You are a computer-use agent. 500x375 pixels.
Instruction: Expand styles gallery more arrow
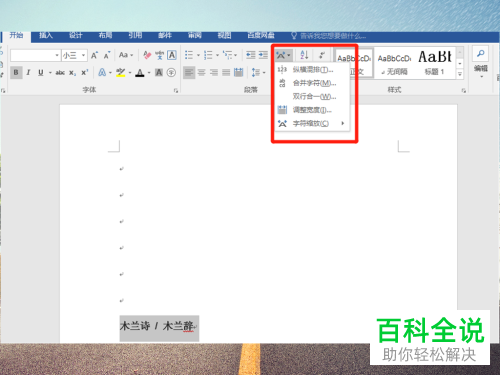(460, 74)
